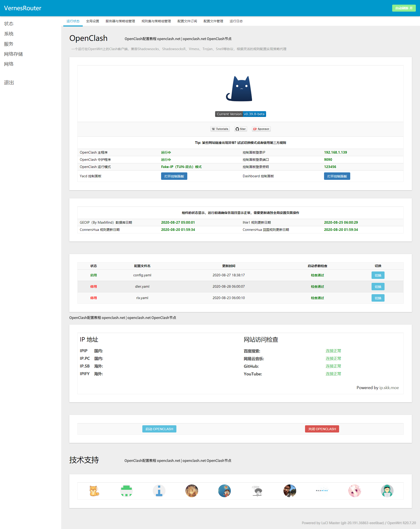Click the orange shiba dog avatar
This screenshot has height=529, width=420.
[94, 491]
